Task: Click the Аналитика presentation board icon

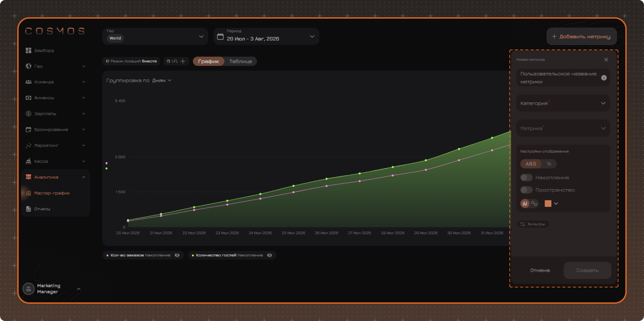Action: point(29,177)
